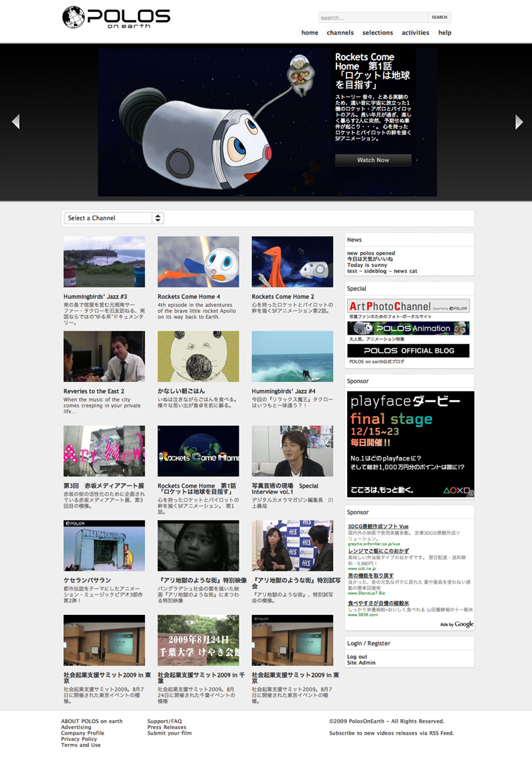Open the ケセランパサラン animation thumbnail
Viewport: 532px width, 760px height.
[104, 545]
